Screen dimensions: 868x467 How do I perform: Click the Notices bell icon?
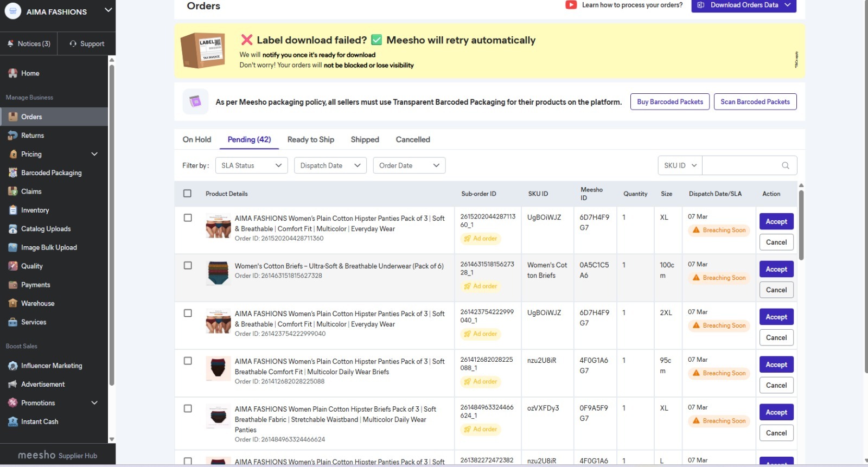point(10,44)
